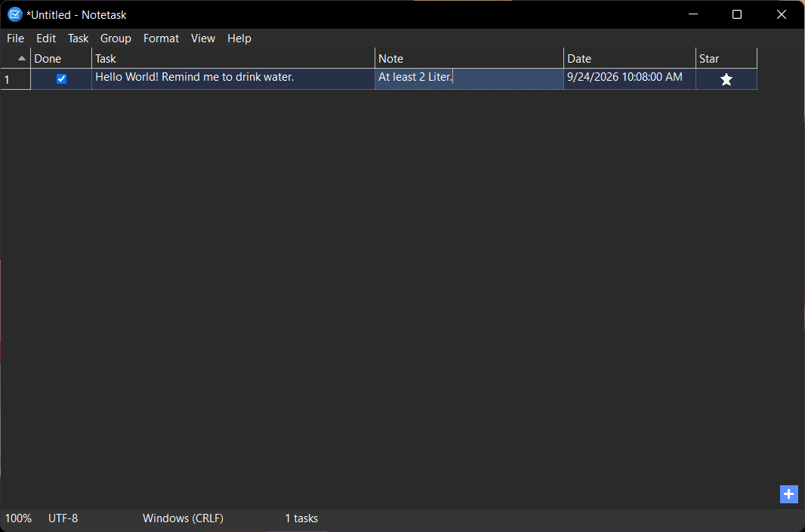Click the sort arrow in header corner
This screenshot has width=805, height=532.
click(x=22, y=59)
